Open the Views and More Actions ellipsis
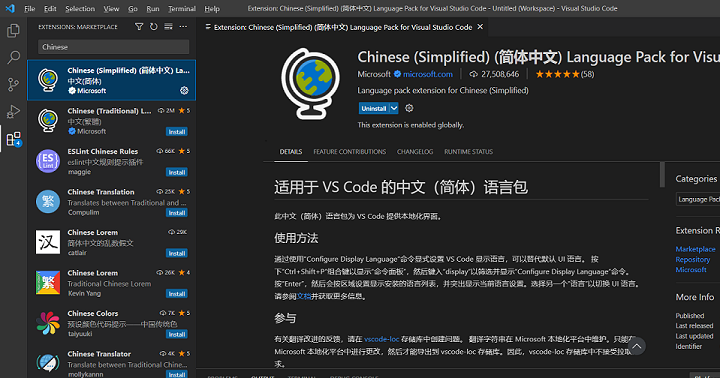The image size is (720, 378). (x=183, y=27)
